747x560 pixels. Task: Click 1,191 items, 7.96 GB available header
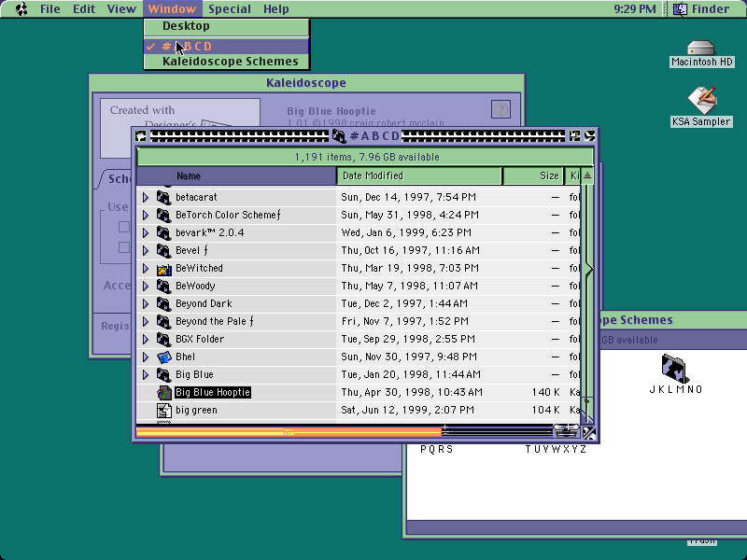coord(367,157)
